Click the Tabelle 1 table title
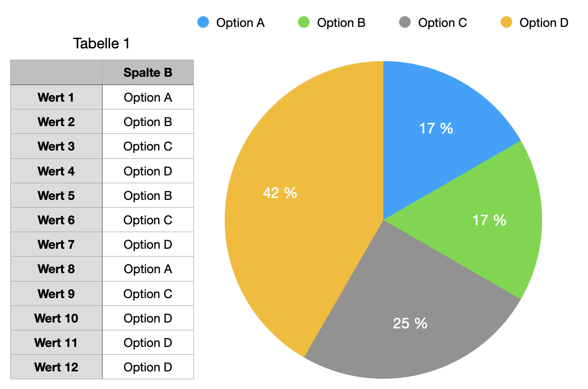This screenshot has height=389, width=588. [102, 43]
